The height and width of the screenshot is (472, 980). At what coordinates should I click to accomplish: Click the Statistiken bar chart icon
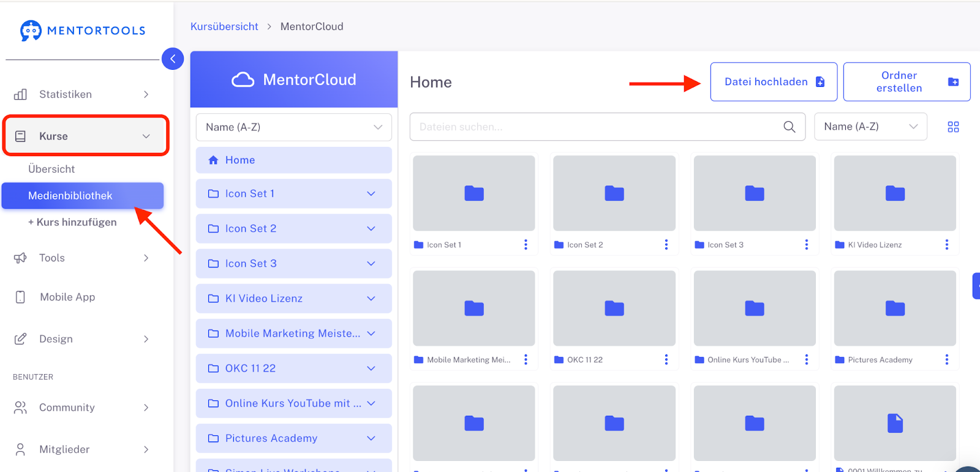coord(20,94)
